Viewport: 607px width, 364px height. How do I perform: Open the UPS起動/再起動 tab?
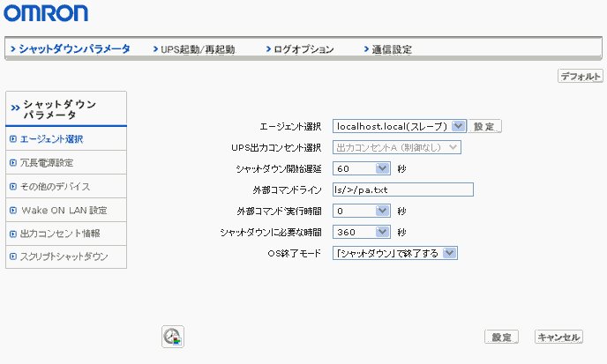pos(198,49)
